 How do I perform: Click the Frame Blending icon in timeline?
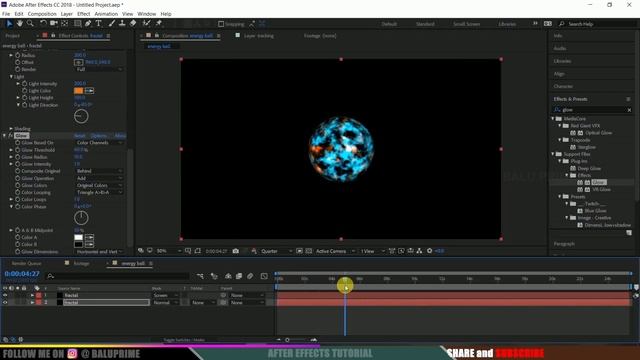[239, 276]
